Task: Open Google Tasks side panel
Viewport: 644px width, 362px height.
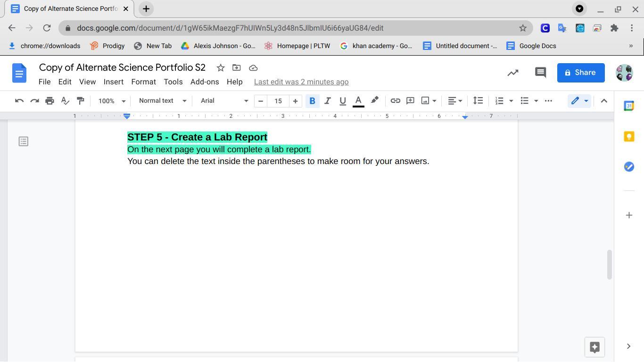Action: [629, 166]
